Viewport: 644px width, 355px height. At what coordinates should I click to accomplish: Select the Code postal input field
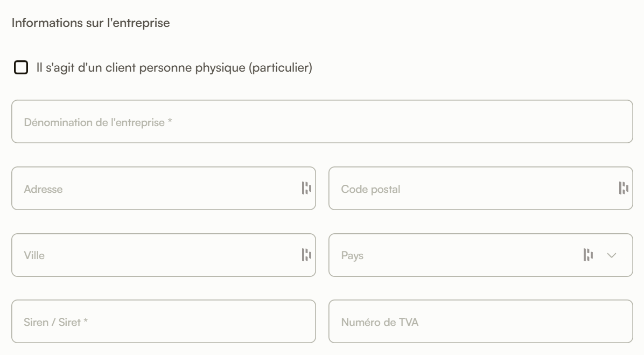[x=474, y=189]
